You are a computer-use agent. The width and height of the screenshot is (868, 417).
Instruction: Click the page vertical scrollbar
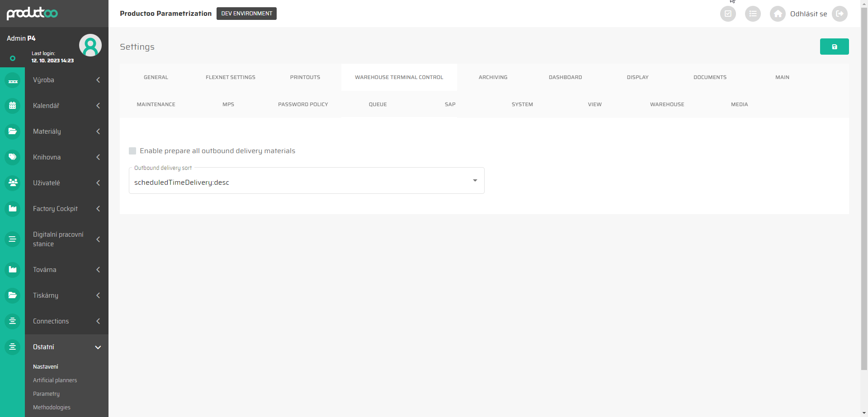click(x=864, y=181)
